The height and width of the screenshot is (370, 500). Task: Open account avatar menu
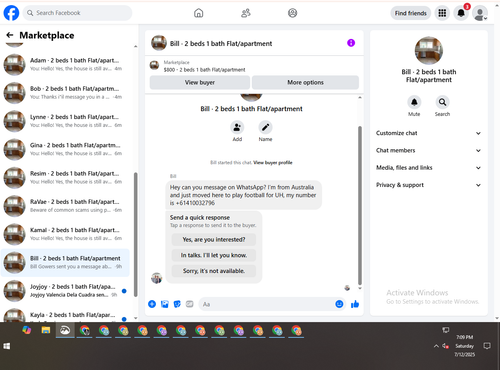point(480,14)
